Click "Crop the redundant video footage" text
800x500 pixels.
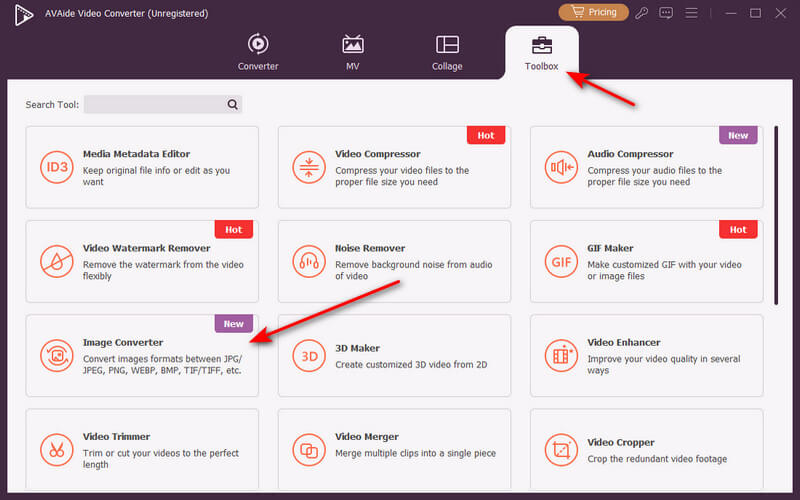point(657,459)
